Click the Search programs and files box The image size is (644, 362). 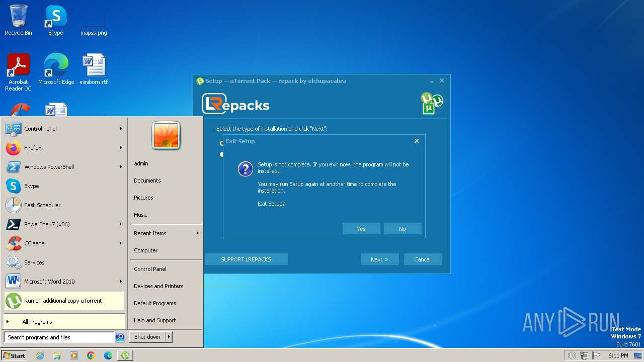tap(59, 337)
